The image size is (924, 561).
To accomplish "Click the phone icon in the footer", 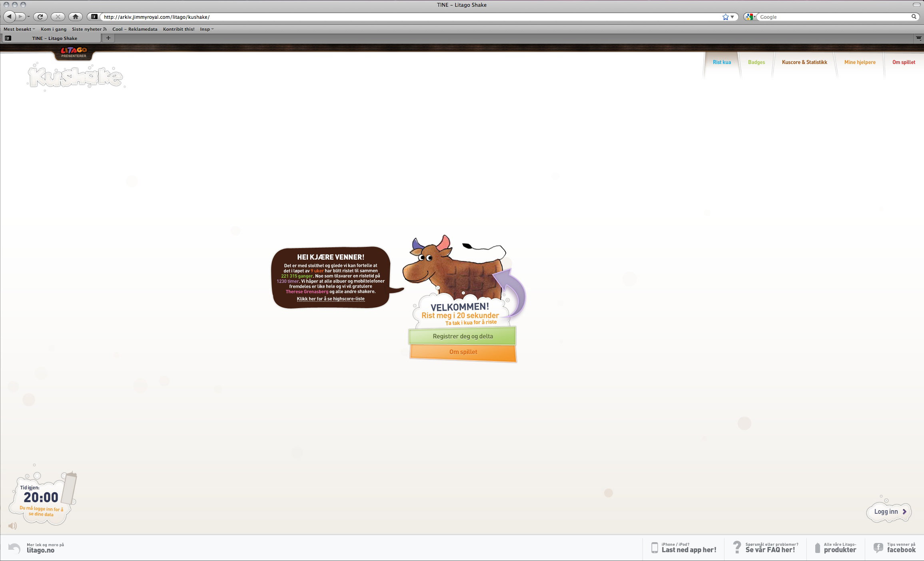I will [x=655, y=548].
